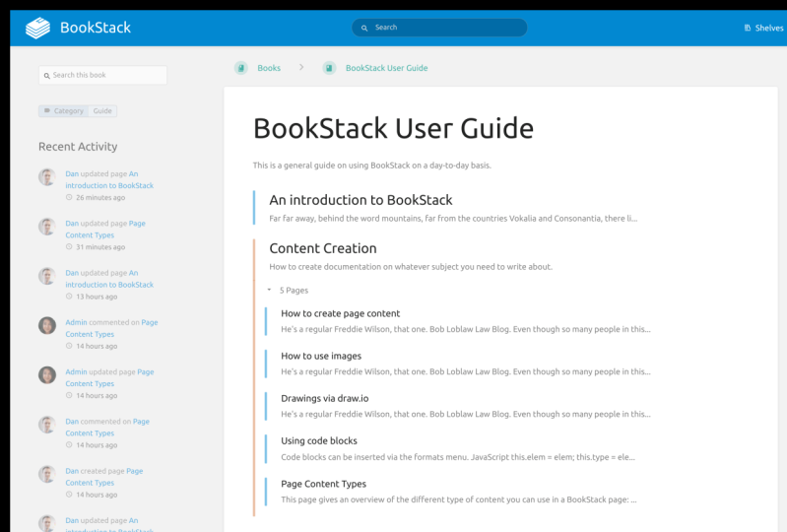Click the Books breadcrumb icon
787x532 pixels.
tap(241, 68)
